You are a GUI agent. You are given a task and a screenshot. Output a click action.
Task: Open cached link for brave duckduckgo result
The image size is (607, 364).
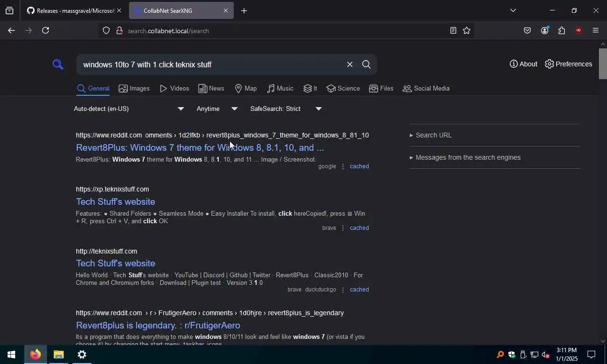pos(359,290)
